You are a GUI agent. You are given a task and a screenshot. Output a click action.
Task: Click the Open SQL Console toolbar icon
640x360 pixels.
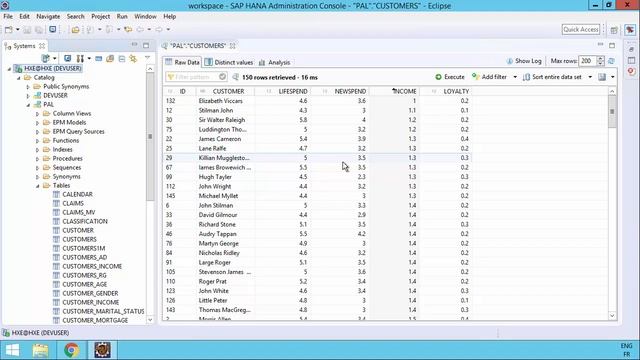(x=53, y=29)
